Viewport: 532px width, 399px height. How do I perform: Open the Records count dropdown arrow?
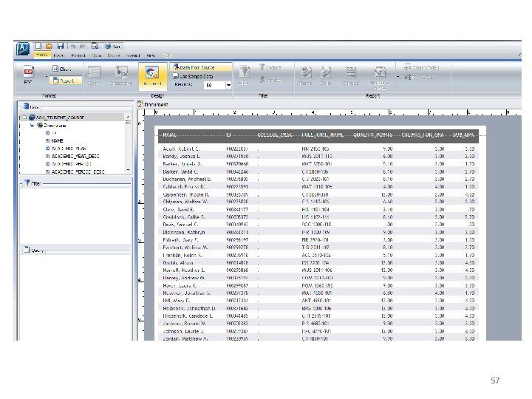tap(228, 85)
